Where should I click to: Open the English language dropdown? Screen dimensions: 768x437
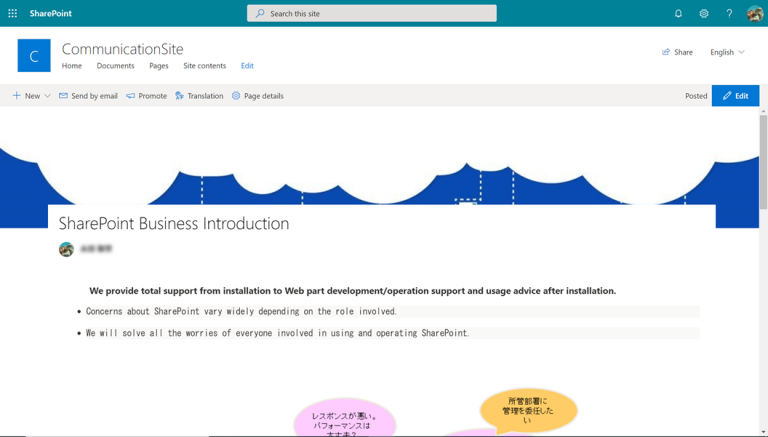(727, 52)
